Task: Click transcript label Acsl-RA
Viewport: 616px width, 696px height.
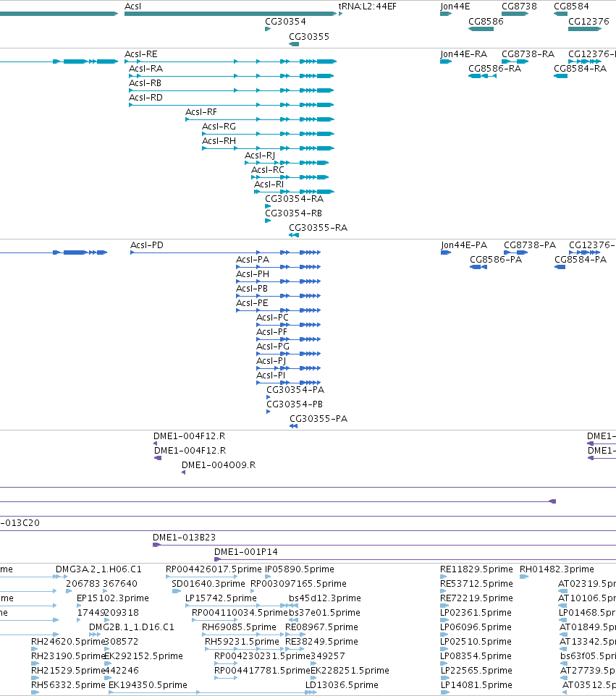Action: 145,68
